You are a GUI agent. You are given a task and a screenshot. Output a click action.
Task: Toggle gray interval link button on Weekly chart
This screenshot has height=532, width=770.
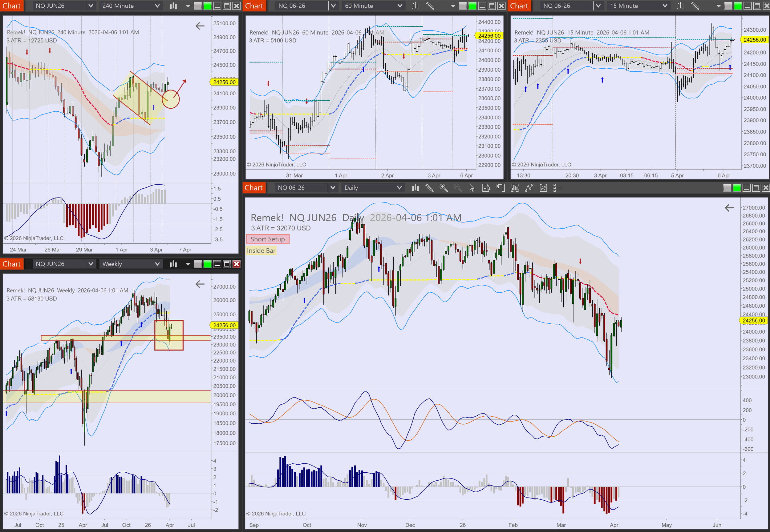tap(198, 264)
